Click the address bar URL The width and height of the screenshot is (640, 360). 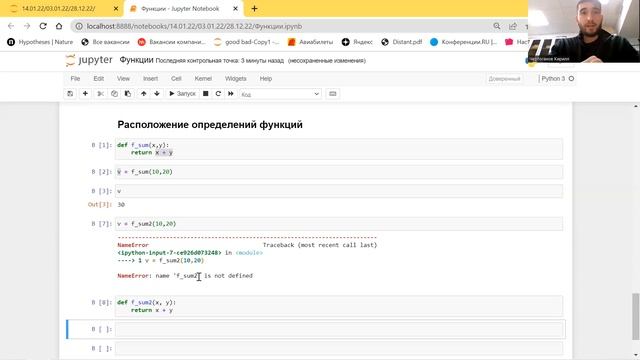pyautogui.click(x=194, y=26)
